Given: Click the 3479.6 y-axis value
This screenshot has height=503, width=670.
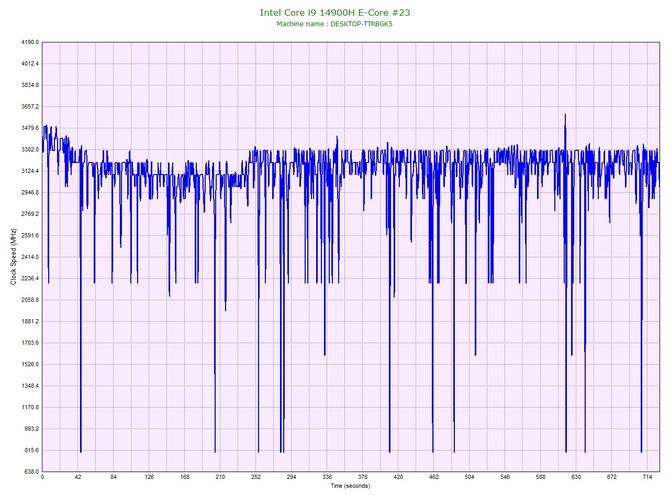Looking at the screenshot, I should click(x=30, y=128).
